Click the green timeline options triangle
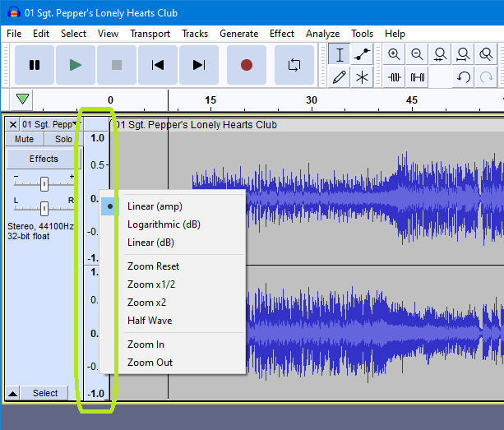Viewport: 504px width, 430px height. [22, 99]
